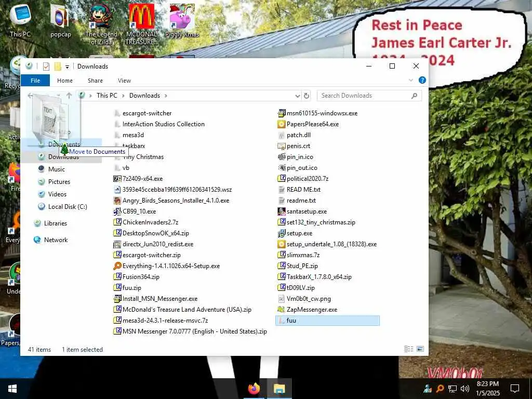Open the address bar history dropdown

tap(298, 96)
